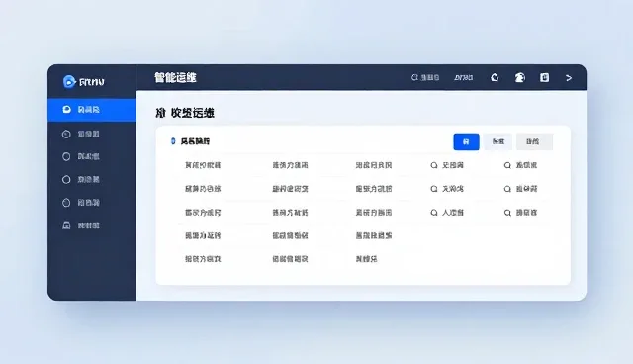Click the magnifier icon in row two, fourth column
Viewport: 633px width, 364px height.
pos(434,189)
